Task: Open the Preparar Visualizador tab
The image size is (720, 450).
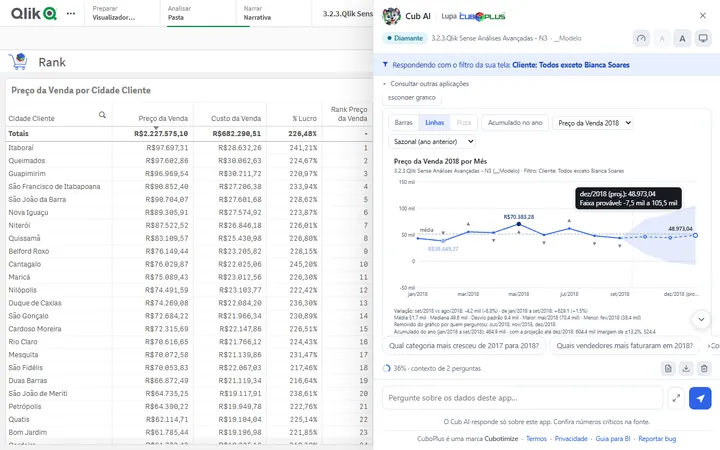Action: (114, 13)
